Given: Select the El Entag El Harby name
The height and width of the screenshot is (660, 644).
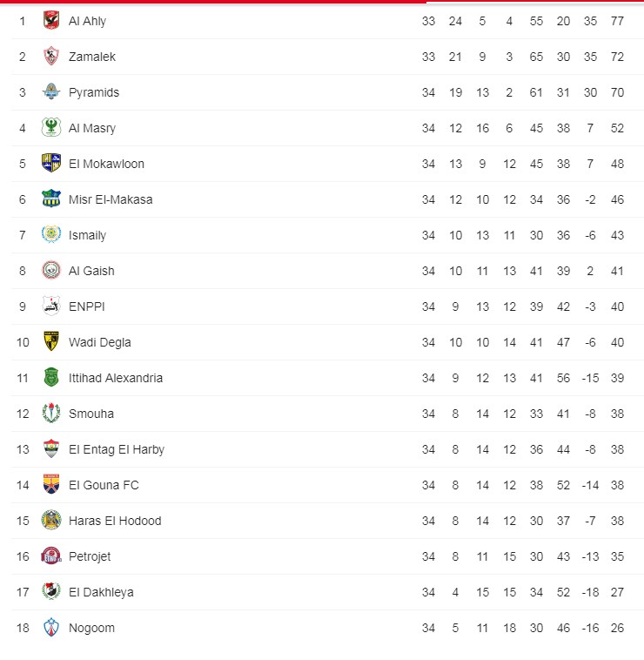Looking at the screenshot, I should pyautogui.click(x=116, y=449).
